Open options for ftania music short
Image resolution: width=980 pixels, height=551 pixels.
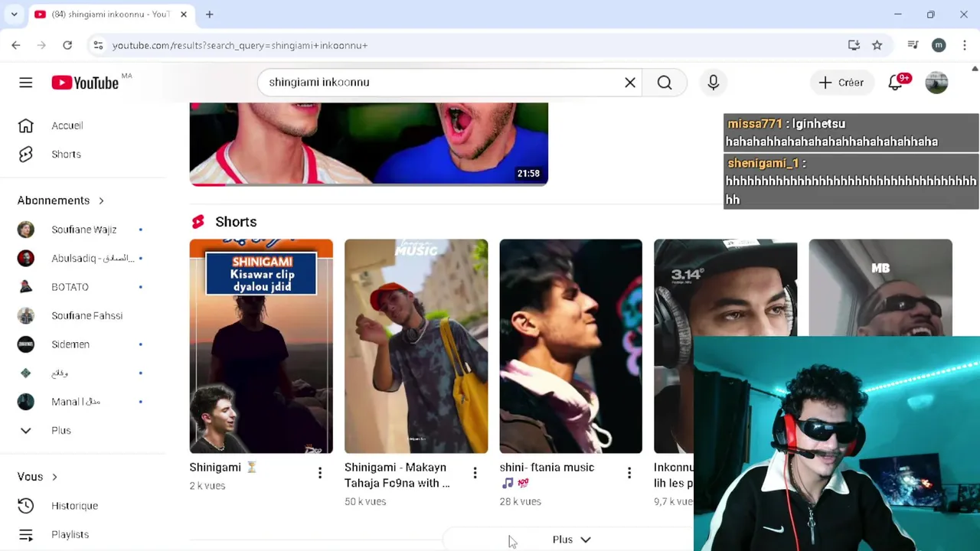coord(629,474)
